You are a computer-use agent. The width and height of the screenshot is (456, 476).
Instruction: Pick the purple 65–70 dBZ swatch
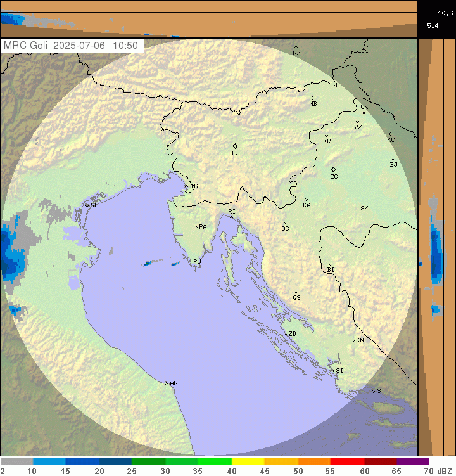pos(413,461)
